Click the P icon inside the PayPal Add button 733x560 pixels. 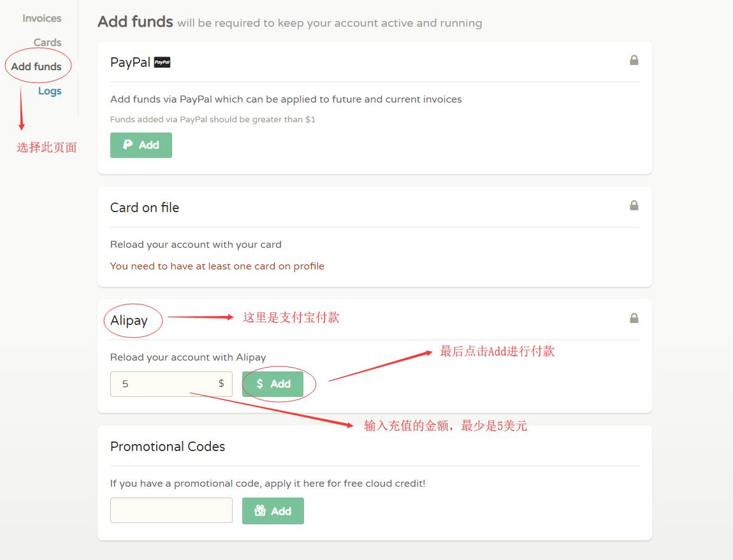[x=129, y=145]
